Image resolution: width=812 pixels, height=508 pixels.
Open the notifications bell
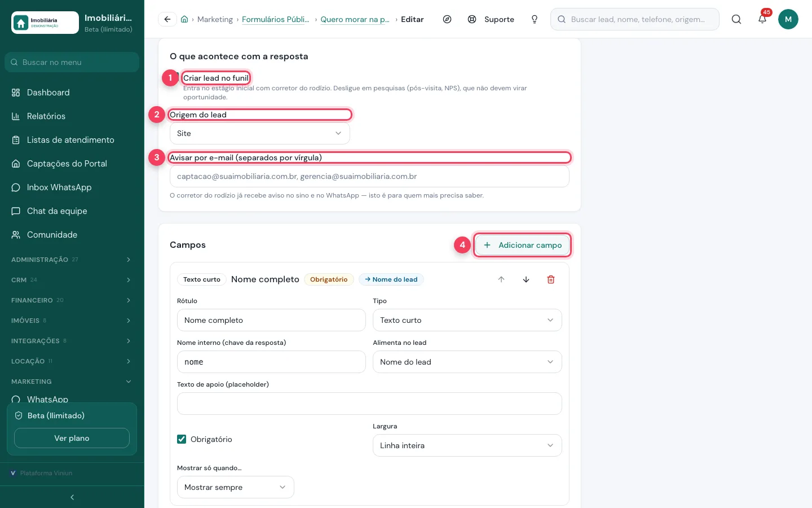(762, 19)
